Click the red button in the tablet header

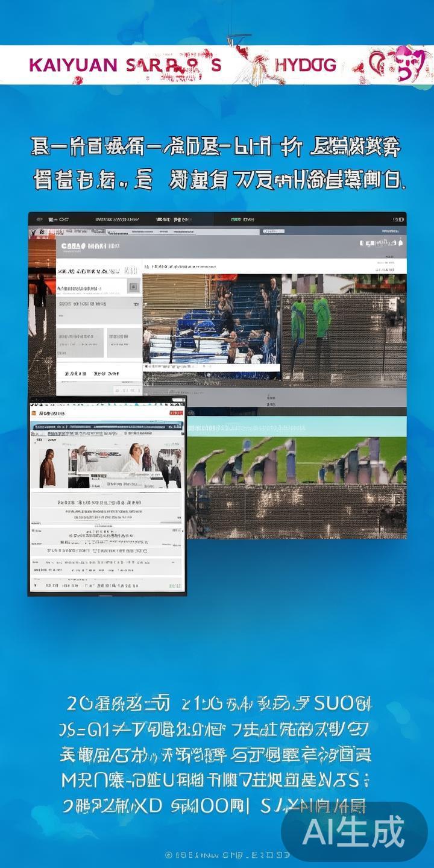coord(176,414)
